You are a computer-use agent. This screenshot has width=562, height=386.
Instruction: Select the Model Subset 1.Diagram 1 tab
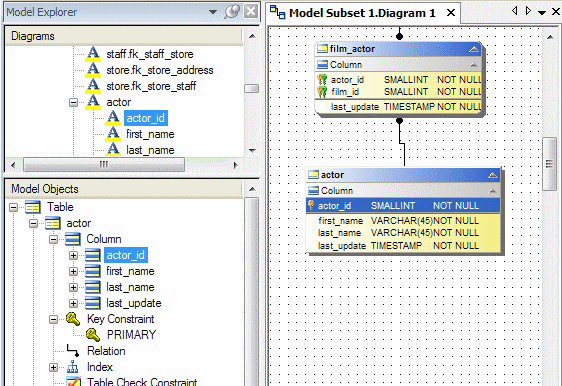(x=362, y=13)
